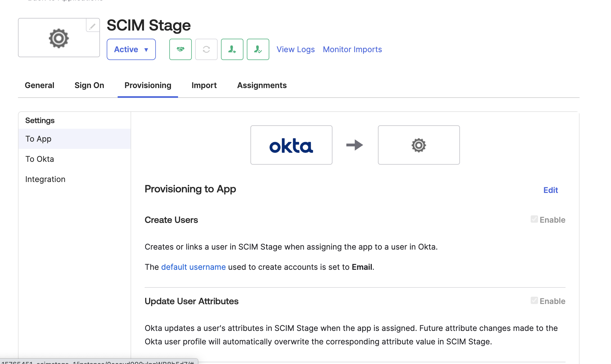Open the View Logs link
The height and width of the screenshot is (364, 611).
pyautogui.click(x=295, y=49)
